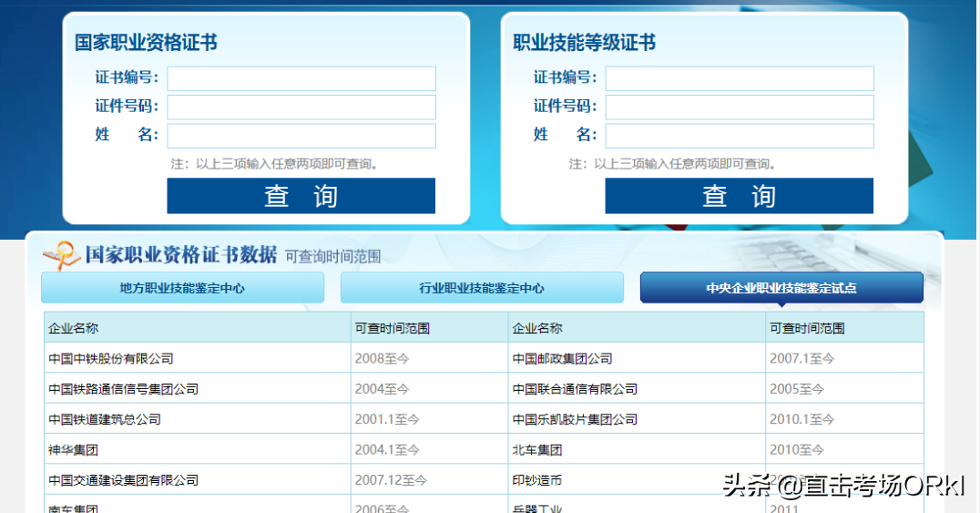The height and width of the screenshot is (513, 980).
Task: Click the 查询 button for 职业技能等级证书
Action: coord(740,196)
